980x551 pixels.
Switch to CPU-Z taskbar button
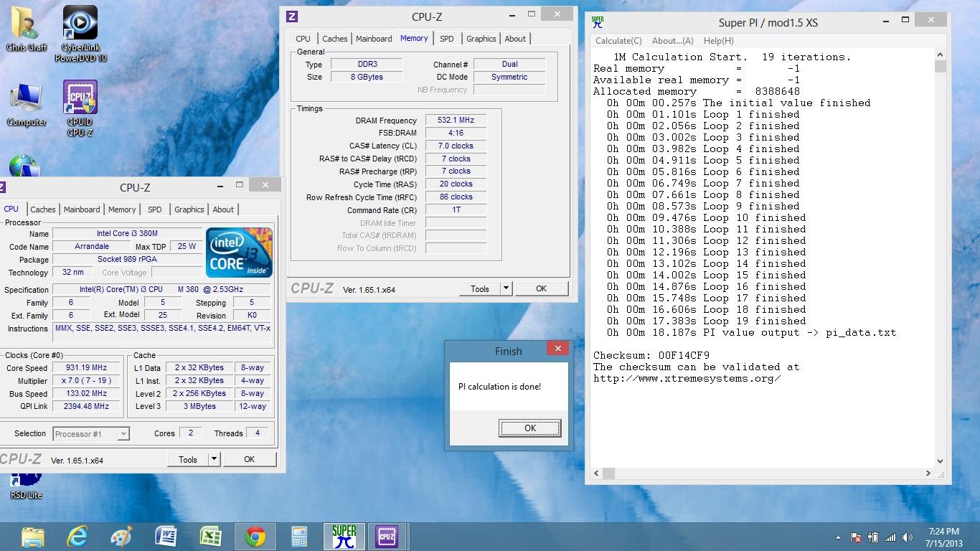pos(387,537)
